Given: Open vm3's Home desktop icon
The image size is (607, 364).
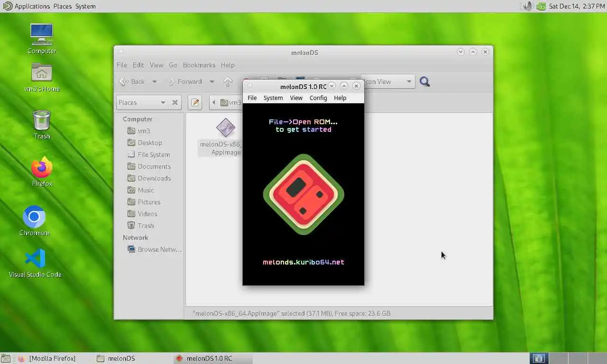Looking at the screenshot, I should coord(42,77).
